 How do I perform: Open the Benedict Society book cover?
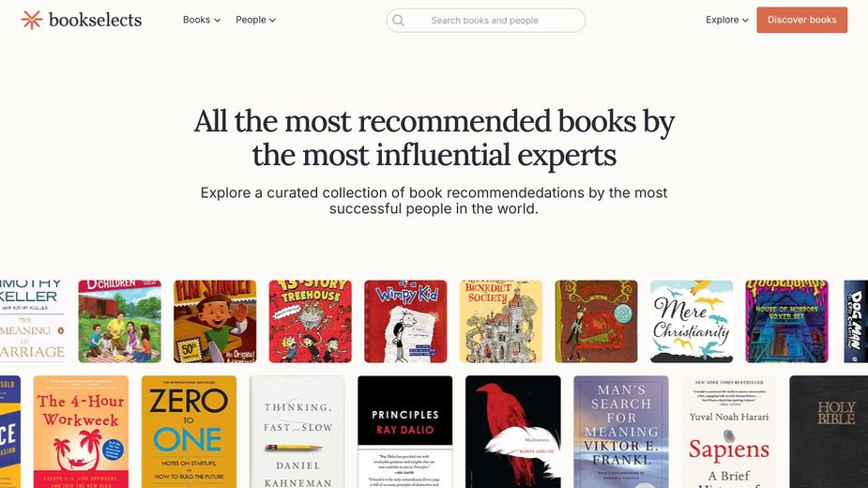pos(501,321)
